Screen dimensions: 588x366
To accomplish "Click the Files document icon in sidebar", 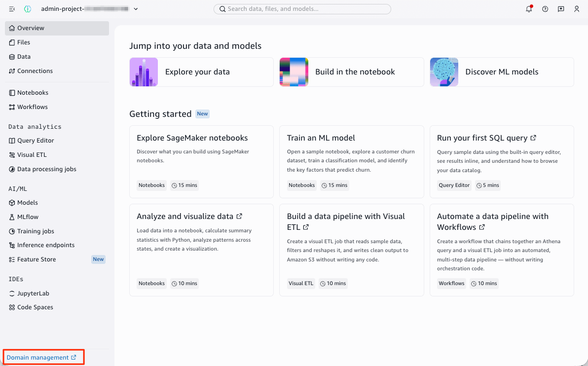I will click(12, 42).
